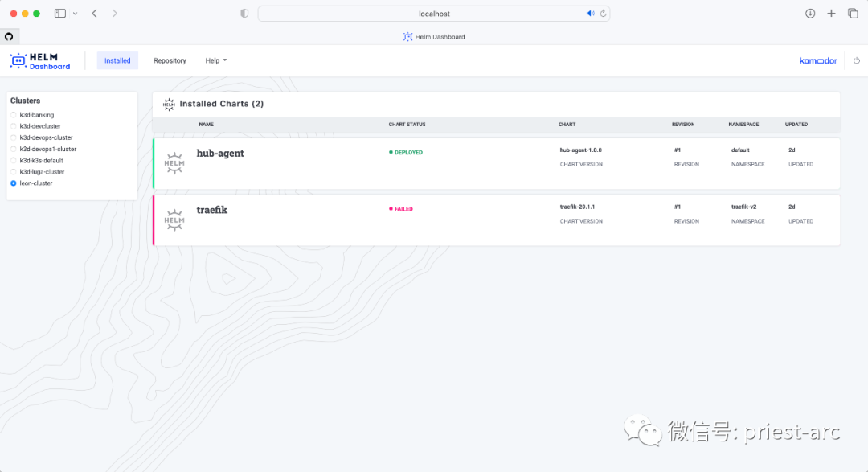The width and height of the screenshot is (868, 472).
Task: Click namespace default value
Action: click(x=740, y=150)
